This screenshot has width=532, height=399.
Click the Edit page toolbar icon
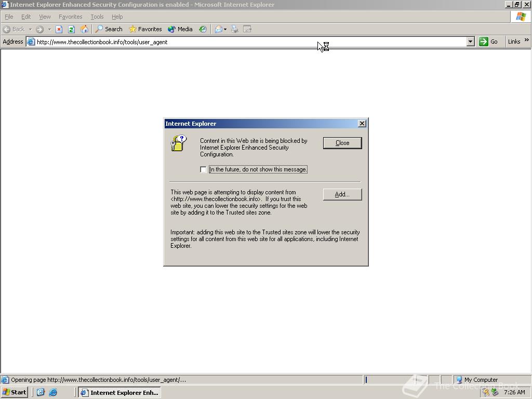click(247, 29)
